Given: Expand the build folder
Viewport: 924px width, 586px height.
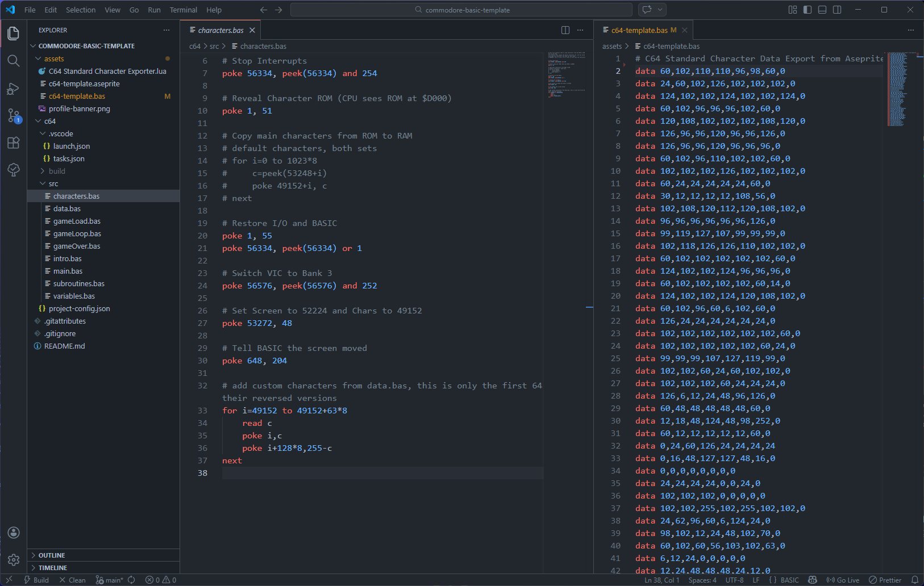Looking at the screenshot, I should point(103,171).
